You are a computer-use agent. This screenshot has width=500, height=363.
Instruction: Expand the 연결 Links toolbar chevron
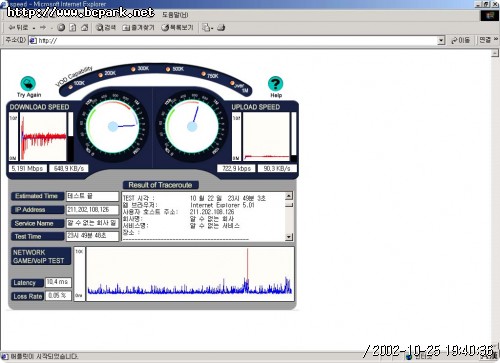pyautogui.click(x=496, y=39)
